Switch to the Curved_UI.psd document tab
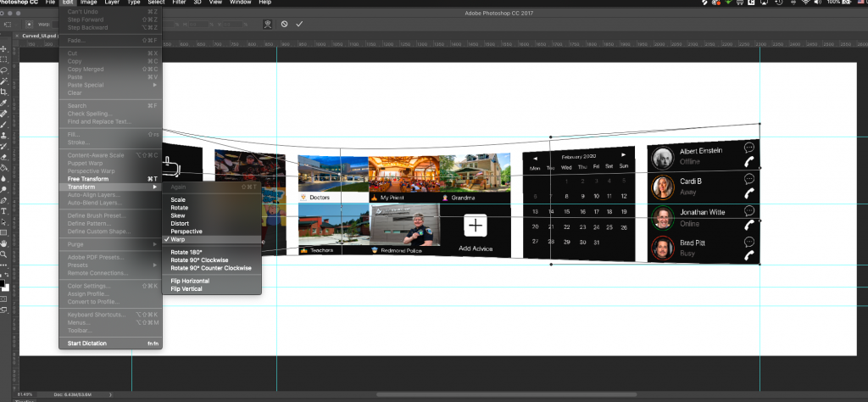Viewport: 868px width, 402px height. [x=39, y=35]
